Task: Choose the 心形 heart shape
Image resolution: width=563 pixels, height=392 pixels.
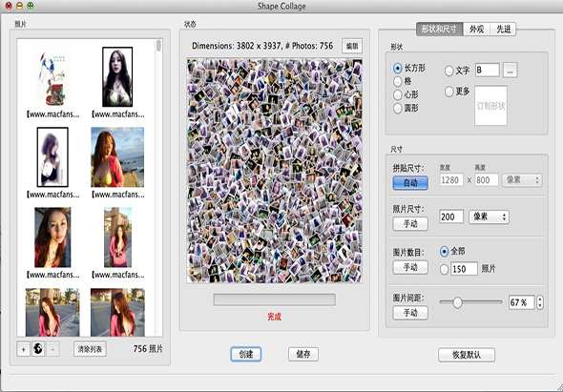Action: pos(398,94)
